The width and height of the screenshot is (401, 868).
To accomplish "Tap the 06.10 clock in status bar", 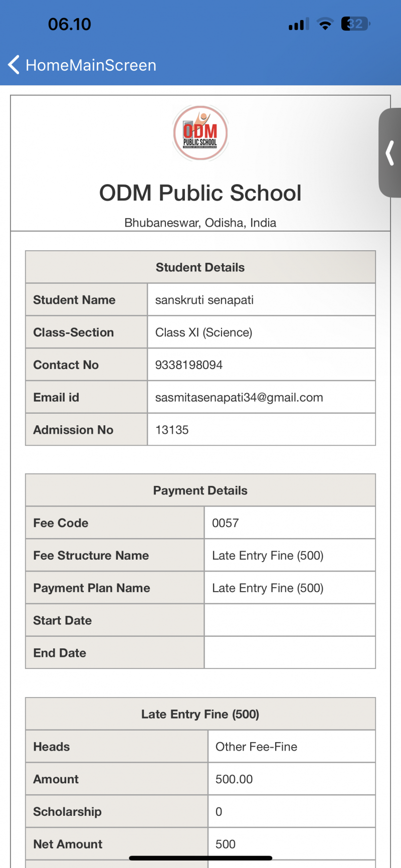I will point(70,24).
